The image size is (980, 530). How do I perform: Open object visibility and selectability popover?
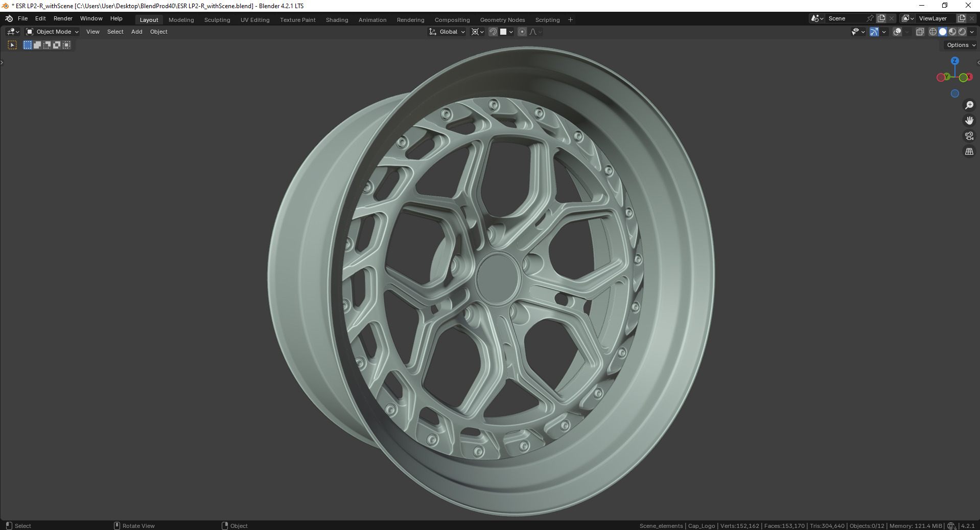858,32
